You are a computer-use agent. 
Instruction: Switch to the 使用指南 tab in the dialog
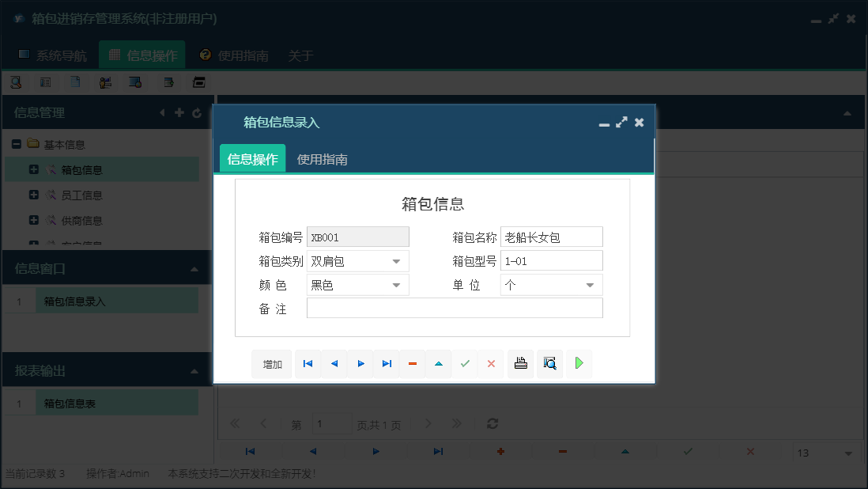[x=323, y=157]
